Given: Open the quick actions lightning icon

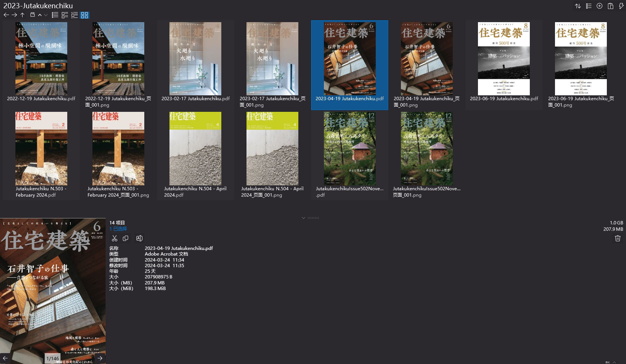Looking at the screenshot, I should click(621, 6).
